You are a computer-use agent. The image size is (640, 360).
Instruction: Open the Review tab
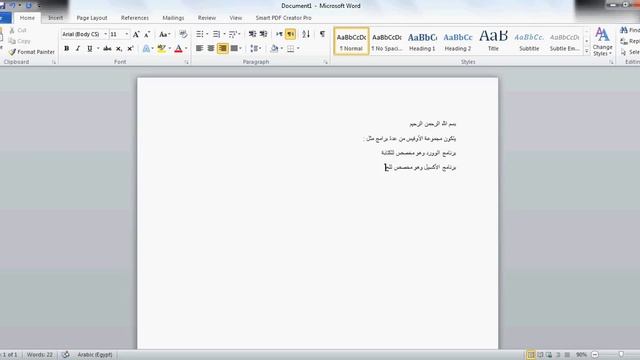[207, 18]
